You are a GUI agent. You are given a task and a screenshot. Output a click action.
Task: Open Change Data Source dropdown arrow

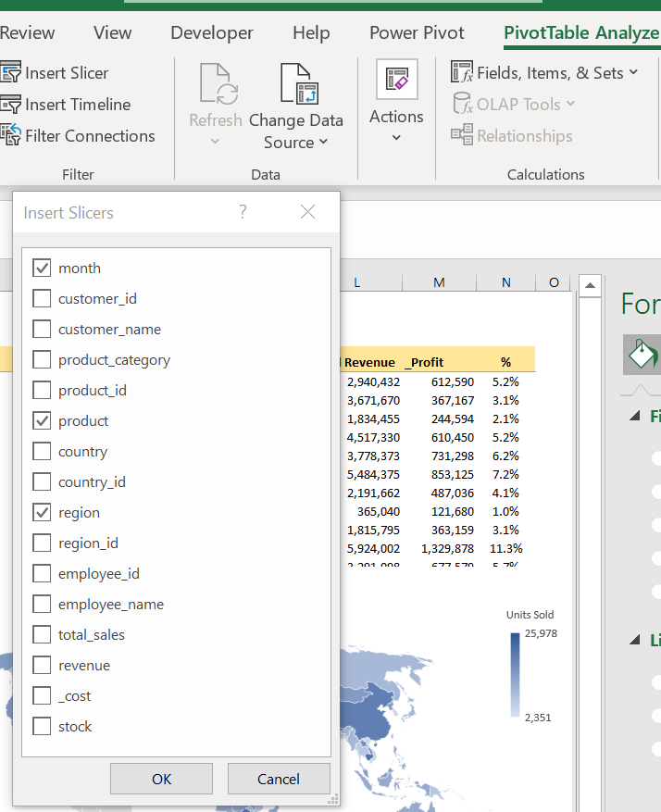coord(323,143)
